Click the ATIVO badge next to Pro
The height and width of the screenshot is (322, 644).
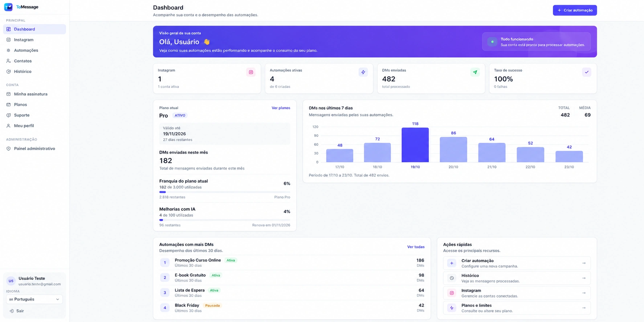pyautogui.click(x=180, y=115)
